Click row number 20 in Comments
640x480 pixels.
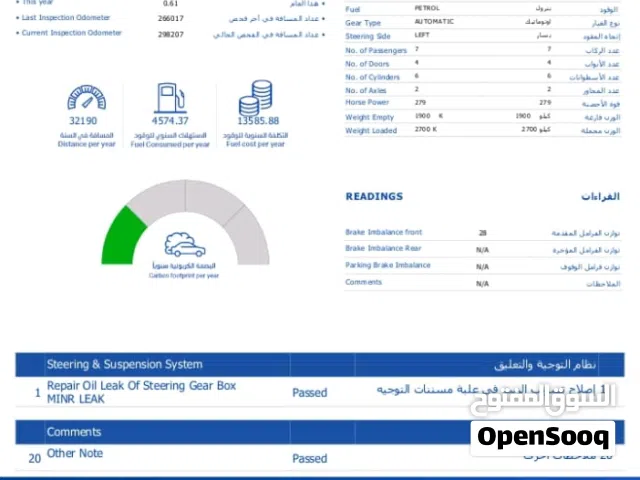pyautogui.click(x=35, y=458)
